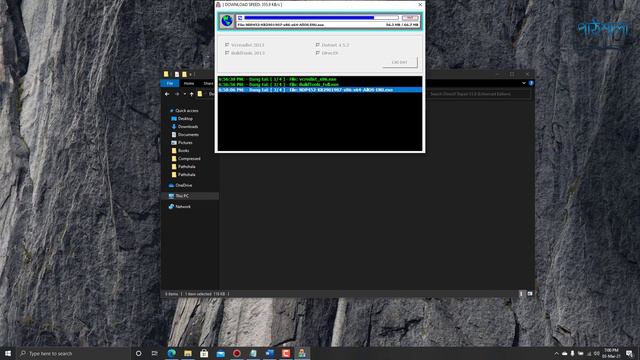The image size is (640, 360).
Task: Open the File tab in File Explorer
Action: [170, 83]
